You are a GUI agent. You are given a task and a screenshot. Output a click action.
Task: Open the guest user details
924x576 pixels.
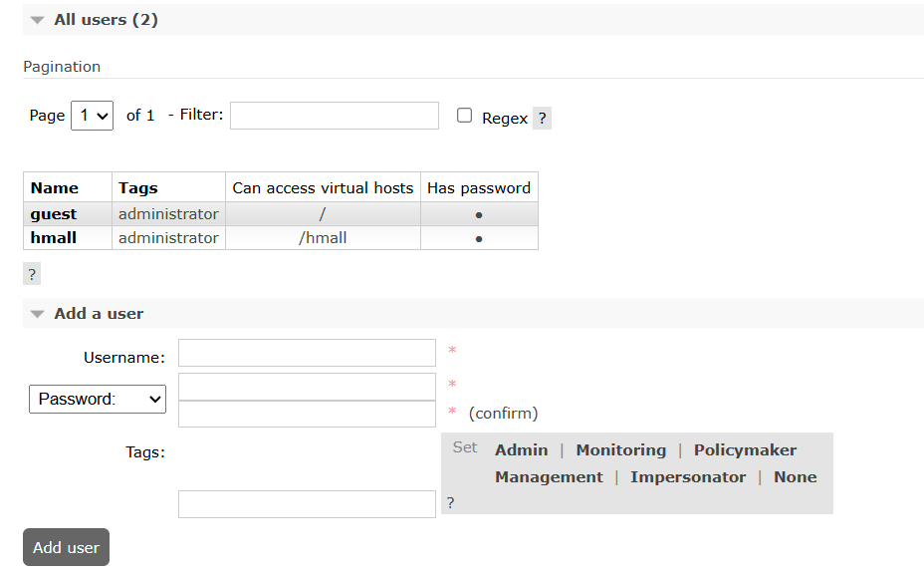(54, 214)
